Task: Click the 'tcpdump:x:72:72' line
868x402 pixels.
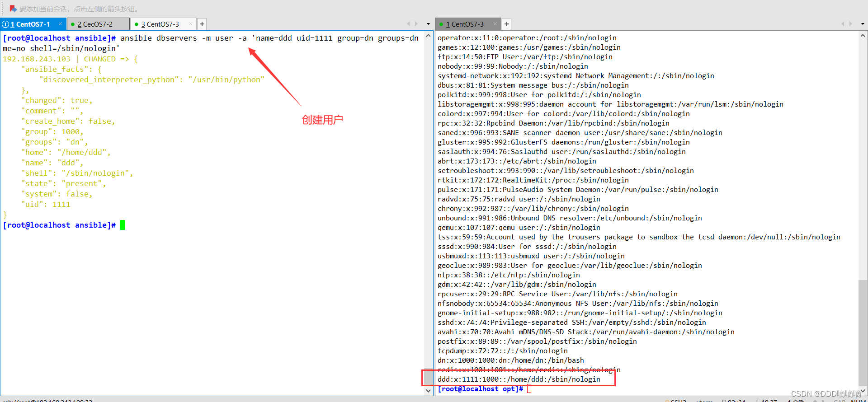Action: [x=503, y=351]
